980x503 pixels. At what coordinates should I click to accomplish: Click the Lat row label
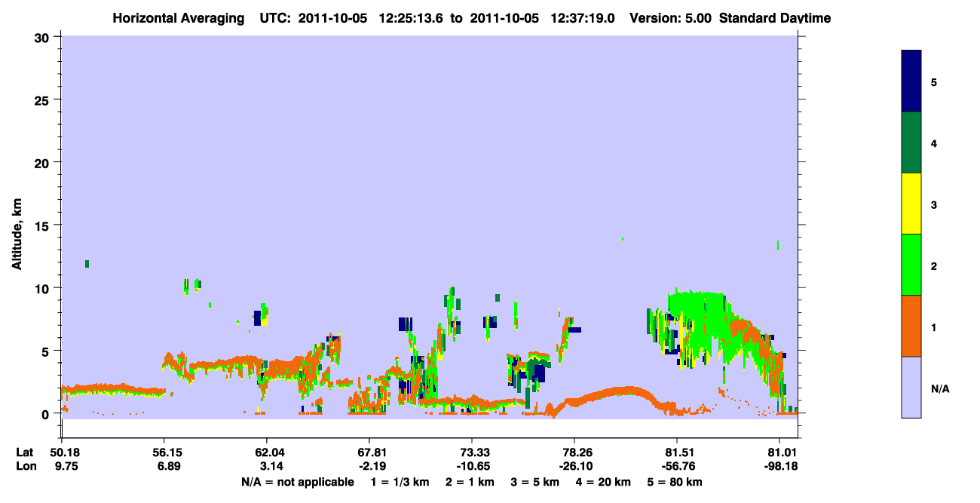pyautogui.click(x=24, y=452)
